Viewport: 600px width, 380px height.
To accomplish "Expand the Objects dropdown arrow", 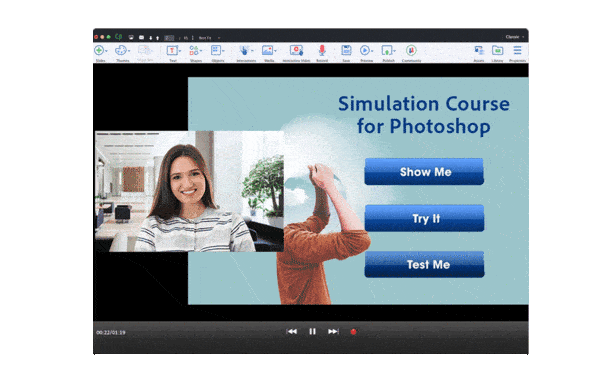I will click(223, 51).
